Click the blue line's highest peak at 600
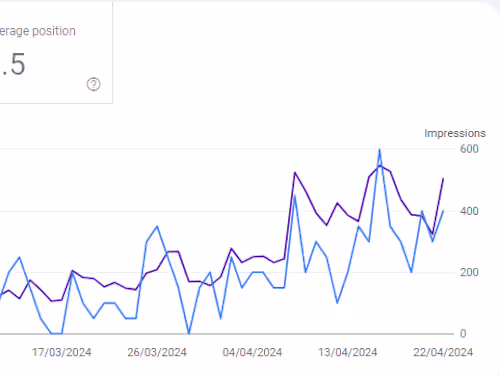Image resolution: width=500 pixels, height=375 pixels. point(379,150)
